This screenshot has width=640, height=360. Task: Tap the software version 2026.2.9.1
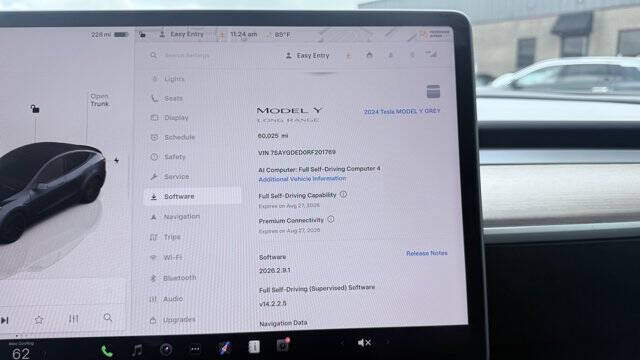tap(275, 270)
